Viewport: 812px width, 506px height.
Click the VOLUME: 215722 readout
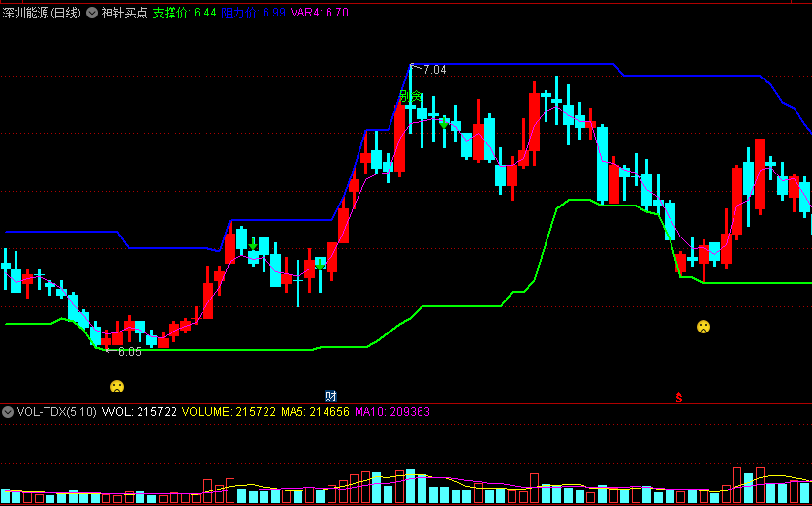click(229, 412)
